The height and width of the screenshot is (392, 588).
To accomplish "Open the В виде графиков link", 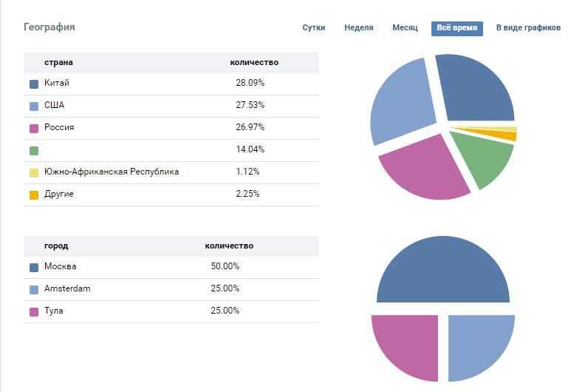I will click(x=528, y=28).
